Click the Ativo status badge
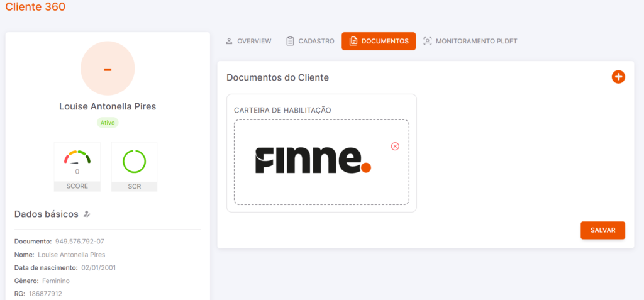The width and height of the screenshot is (644, 300). (108, 123)
